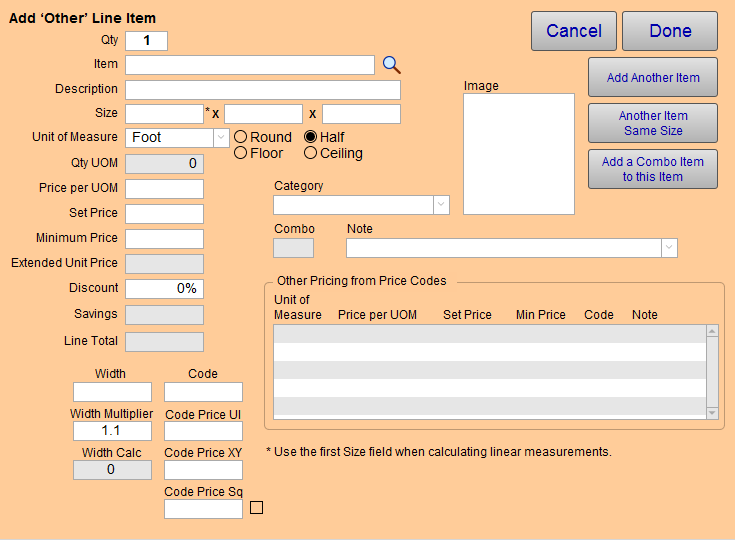This screenshot has height=540, width=735.
Task: Click into the Description text field
Action: 263,90
